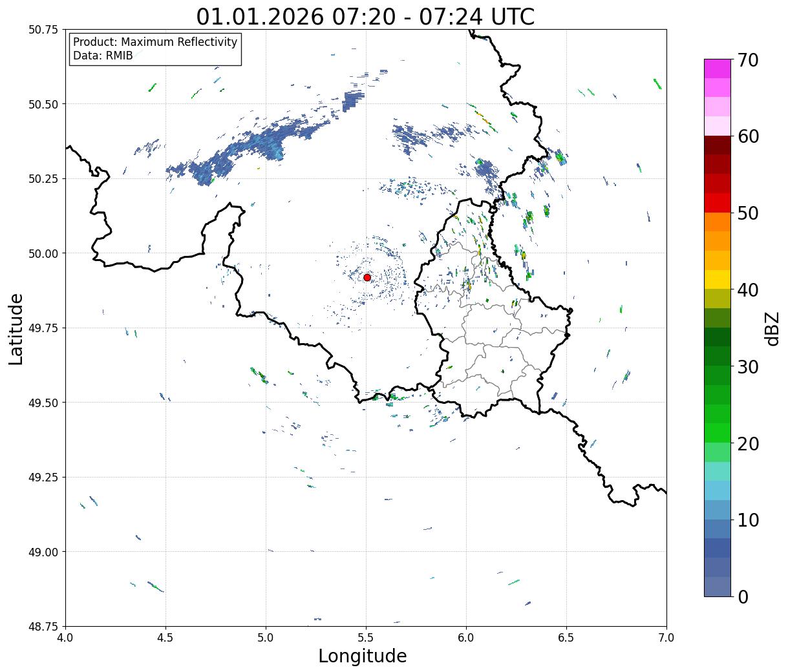Click the latitude tick label 49.00
Screen dimensions: 788x672
(43, 552)
